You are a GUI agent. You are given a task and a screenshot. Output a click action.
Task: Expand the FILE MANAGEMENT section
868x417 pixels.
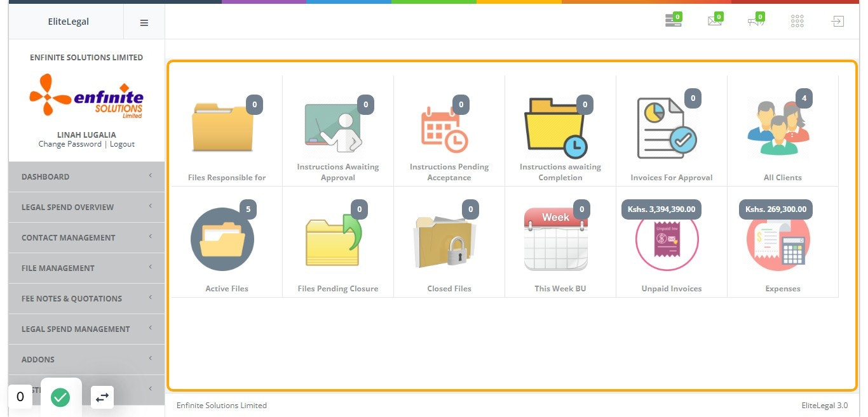(x=86, y=268)
